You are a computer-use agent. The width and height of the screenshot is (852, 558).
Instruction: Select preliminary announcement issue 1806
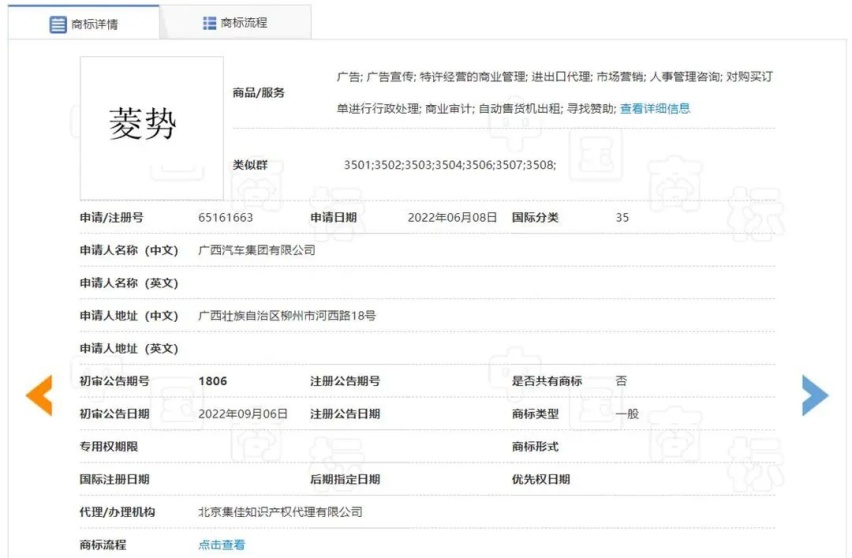[x=212, y=381]
